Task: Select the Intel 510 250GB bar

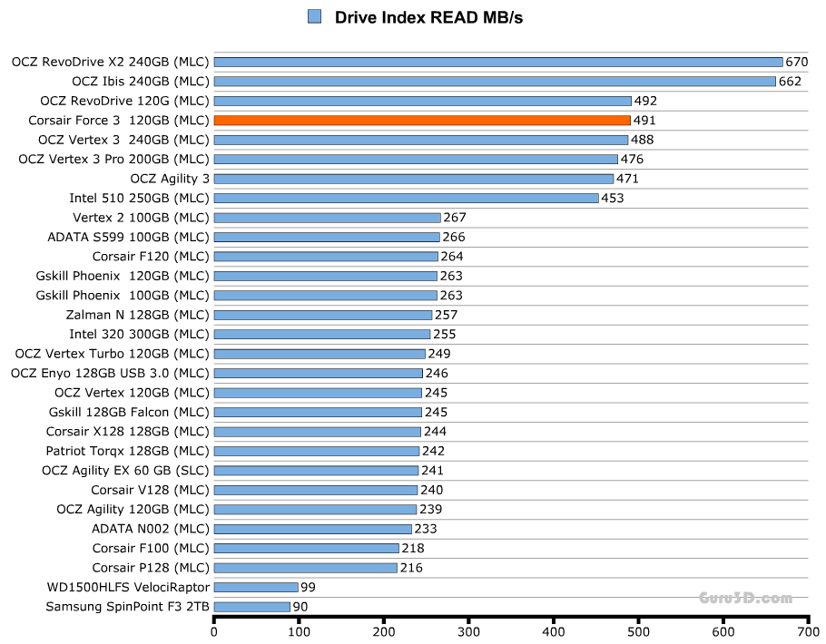Action: (x=406, y=198)
